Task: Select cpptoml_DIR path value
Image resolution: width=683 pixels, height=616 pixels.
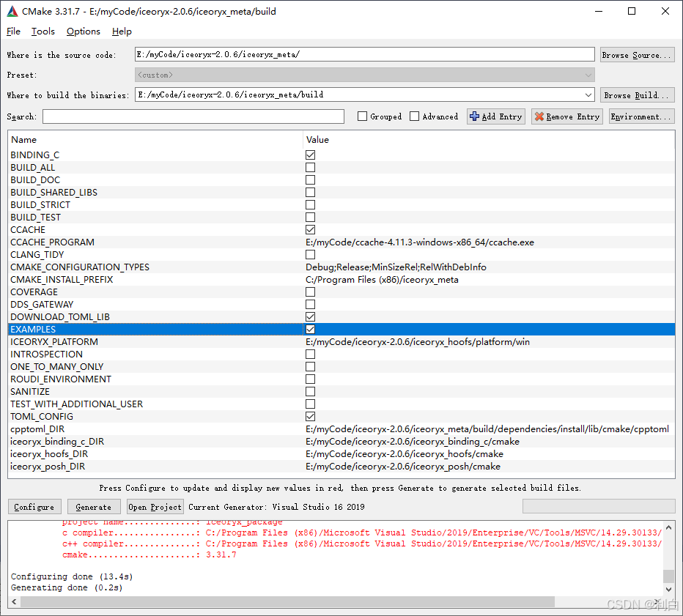Action: [487, 429]
